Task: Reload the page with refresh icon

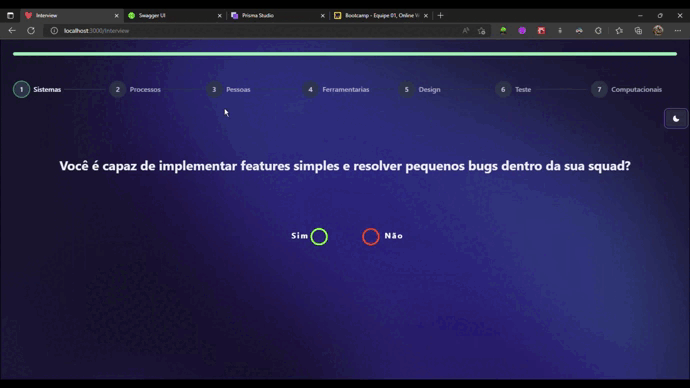Action: click(31, 31)
